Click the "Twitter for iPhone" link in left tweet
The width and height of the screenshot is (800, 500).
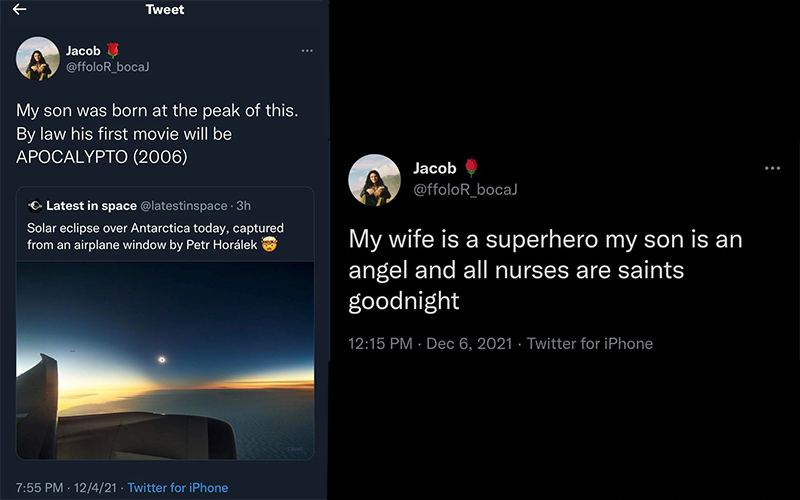(x=178, y=487)
